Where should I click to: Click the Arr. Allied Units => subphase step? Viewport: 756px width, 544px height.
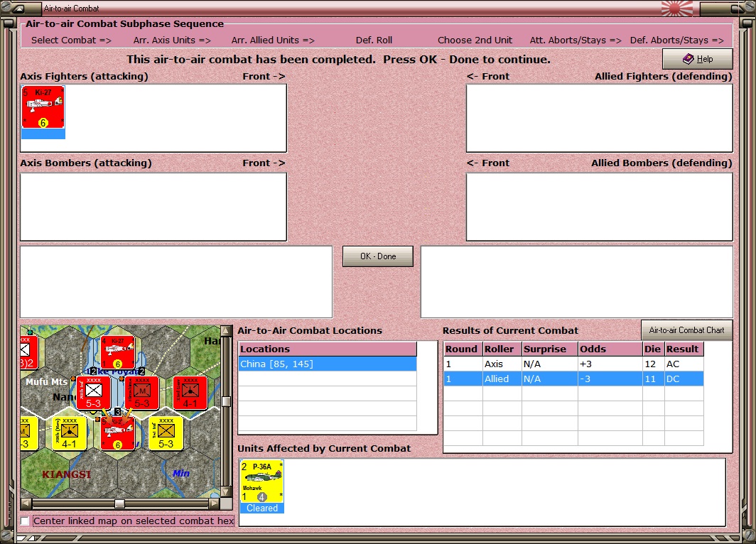tap(273, 40)
